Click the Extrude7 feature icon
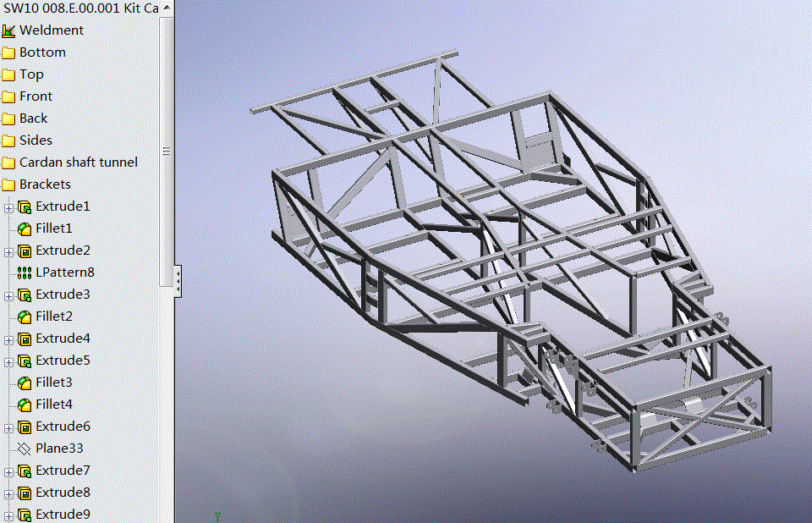The height and width of the screenshot is (523, 812). 25,471
